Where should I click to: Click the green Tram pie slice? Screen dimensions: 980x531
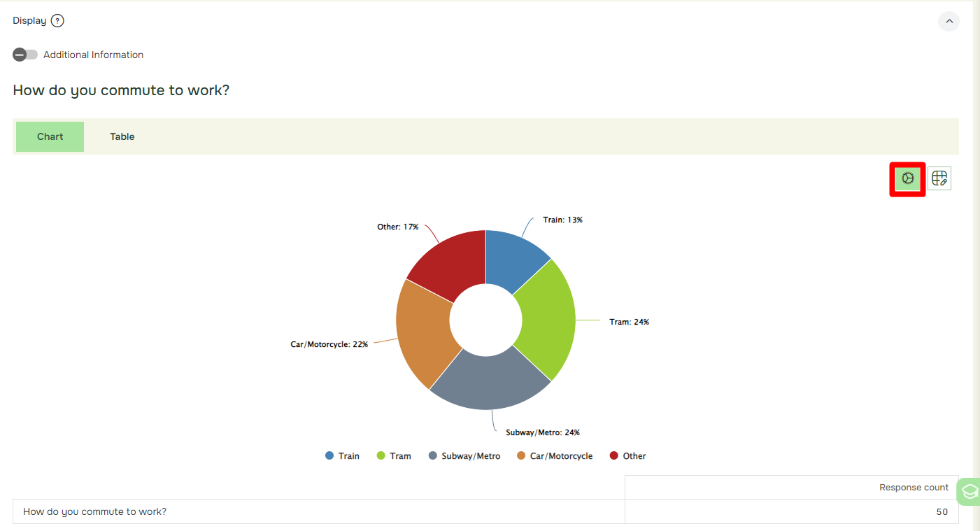pyautogui.click(x=548, y=320)
